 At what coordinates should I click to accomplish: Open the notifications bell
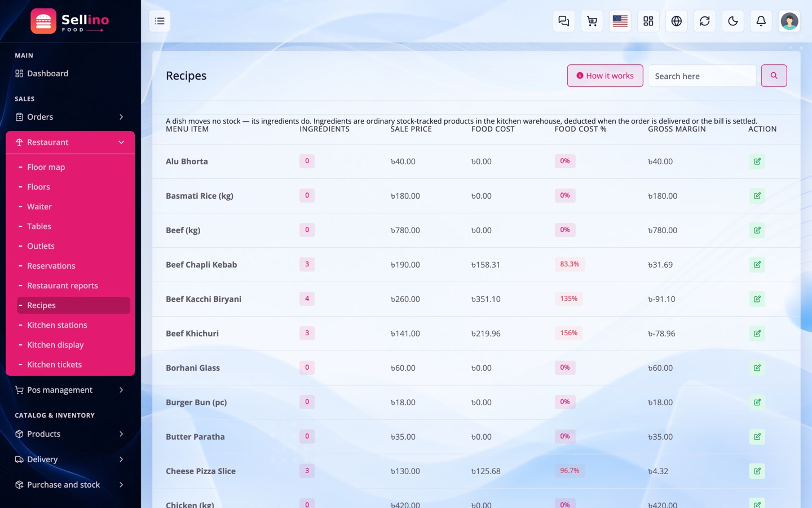pyautogui.click(x=761, y=21)
